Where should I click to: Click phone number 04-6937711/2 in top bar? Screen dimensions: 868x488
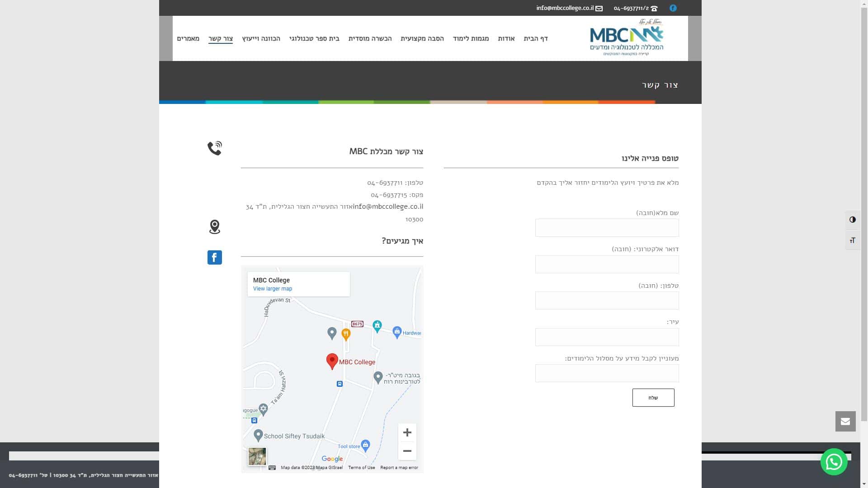631,8
